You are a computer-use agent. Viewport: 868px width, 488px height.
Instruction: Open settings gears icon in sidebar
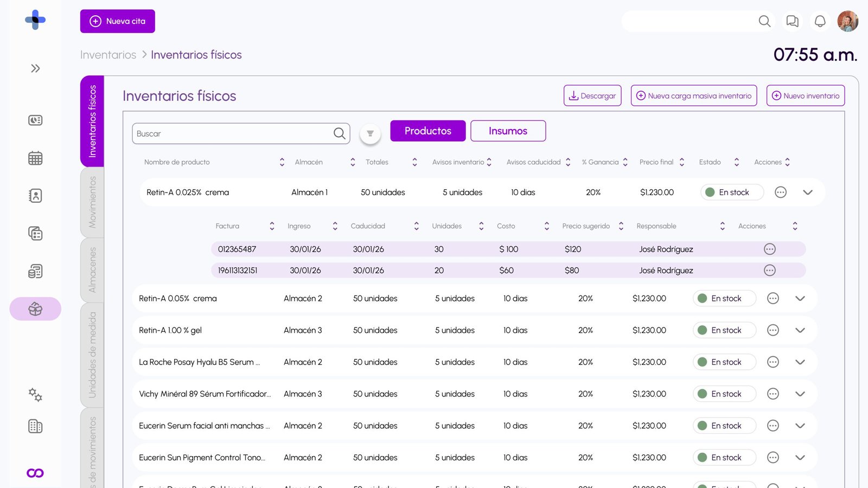click(35, 395)
